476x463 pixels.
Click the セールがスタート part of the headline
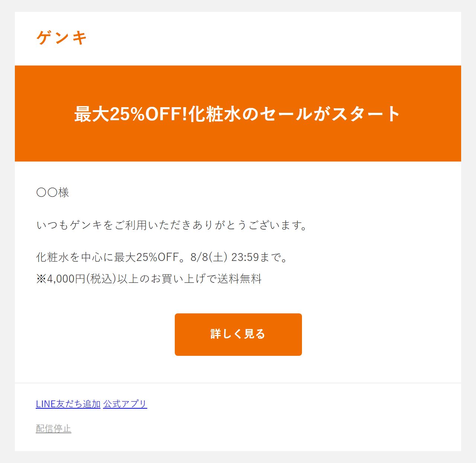pyautogui.click(x=330, y=114)
